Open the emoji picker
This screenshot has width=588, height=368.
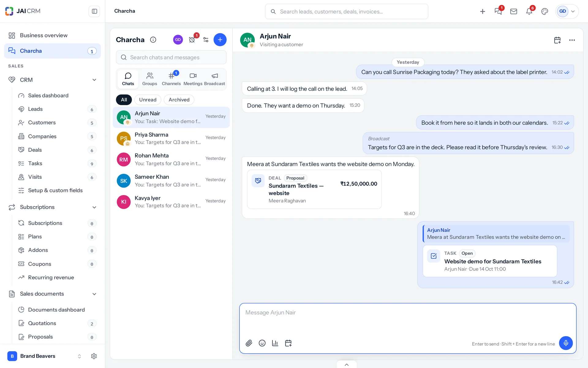pos(262,343)
